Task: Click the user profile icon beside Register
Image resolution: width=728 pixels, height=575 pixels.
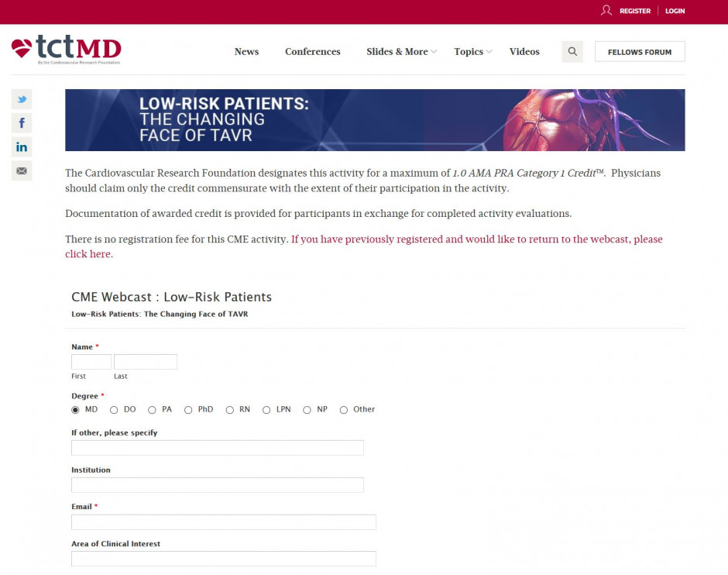Action: [x=606, y=11]
